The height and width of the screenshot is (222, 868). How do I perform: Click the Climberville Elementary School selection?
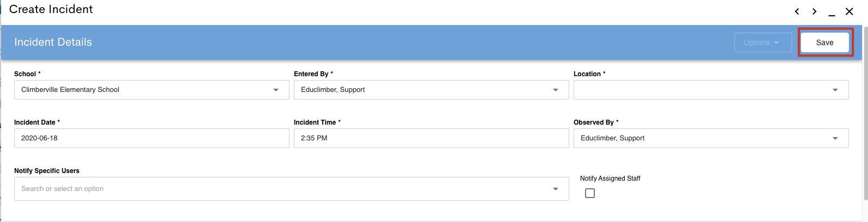point(70,90)
